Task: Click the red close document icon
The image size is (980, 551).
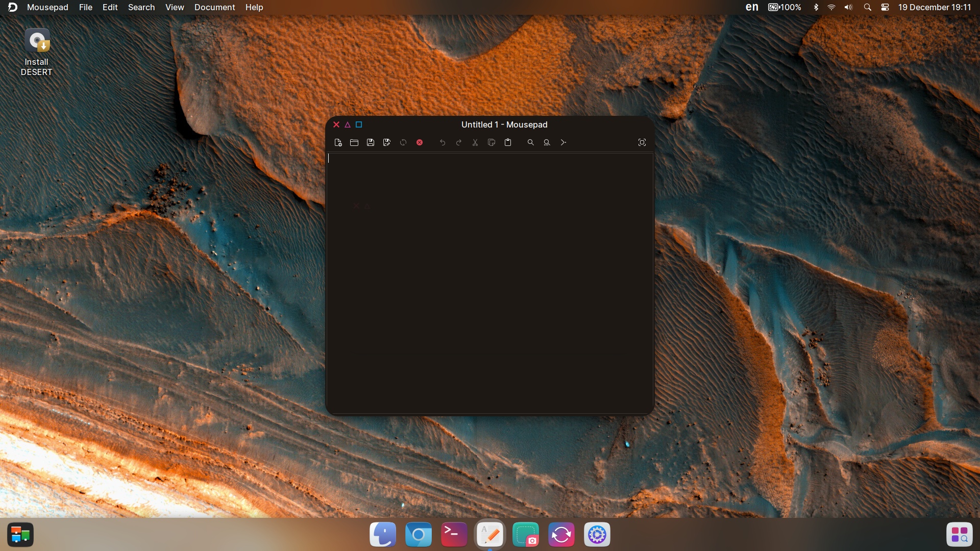Action: click(x=420, y=143)
